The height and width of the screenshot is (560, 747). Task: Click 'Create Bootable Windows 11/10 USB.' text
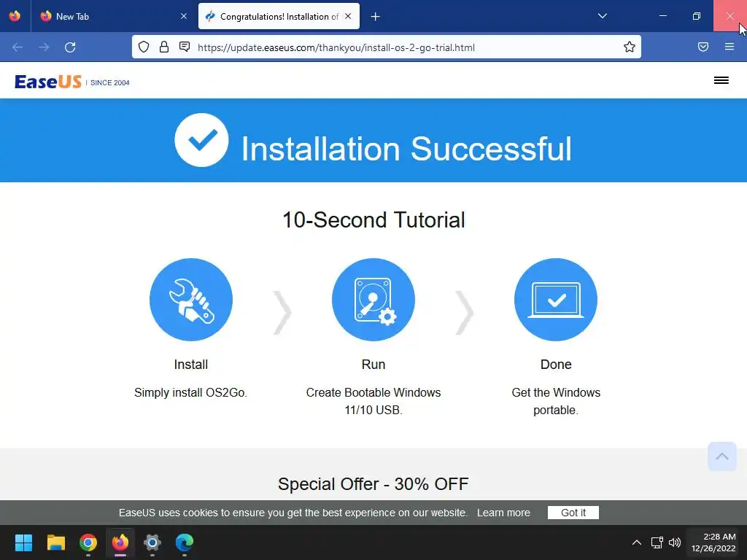373,401
